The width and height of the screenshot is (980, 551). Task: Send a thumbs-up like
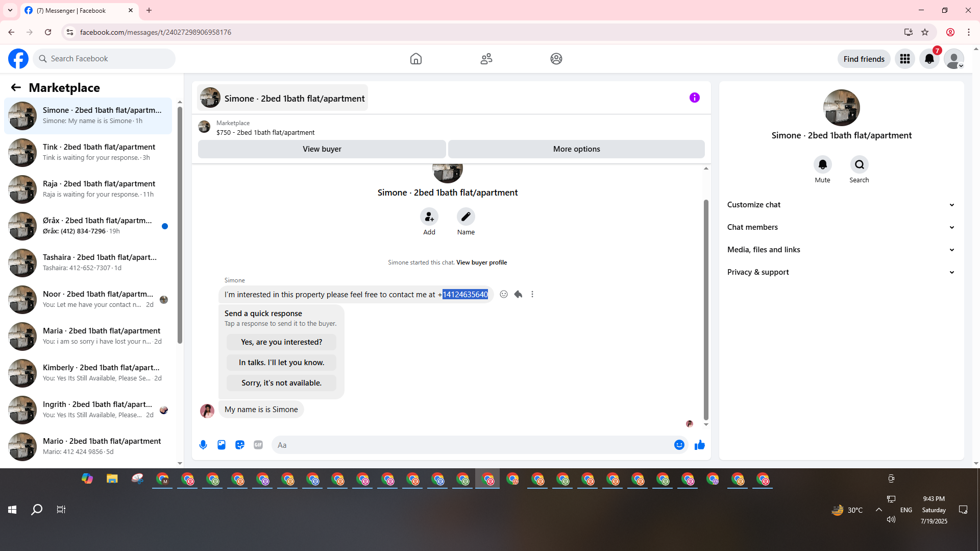tap(700, 445)
